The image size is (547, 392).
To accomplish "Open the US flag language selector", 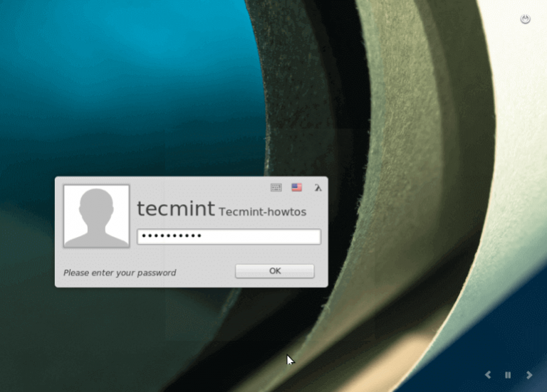I will [296, 188].
